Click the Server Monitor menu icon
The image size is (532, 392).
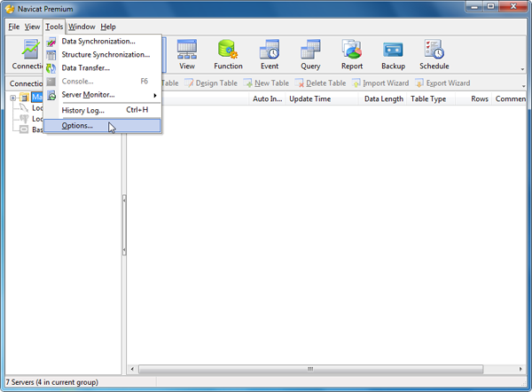[x=51, y=95]
